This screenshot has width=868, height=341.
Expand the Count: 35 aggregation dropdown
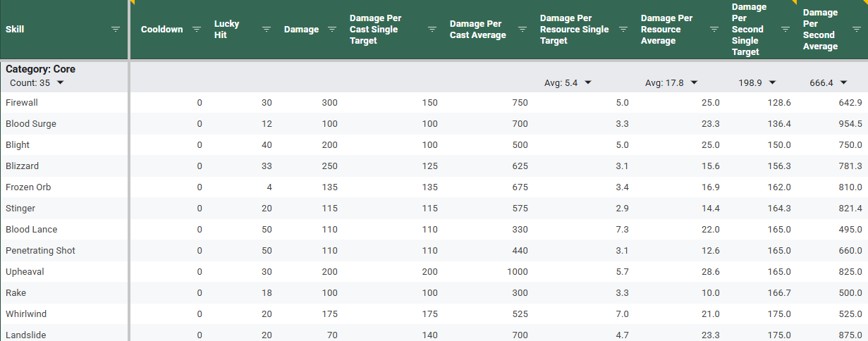(x=60, y=83)
